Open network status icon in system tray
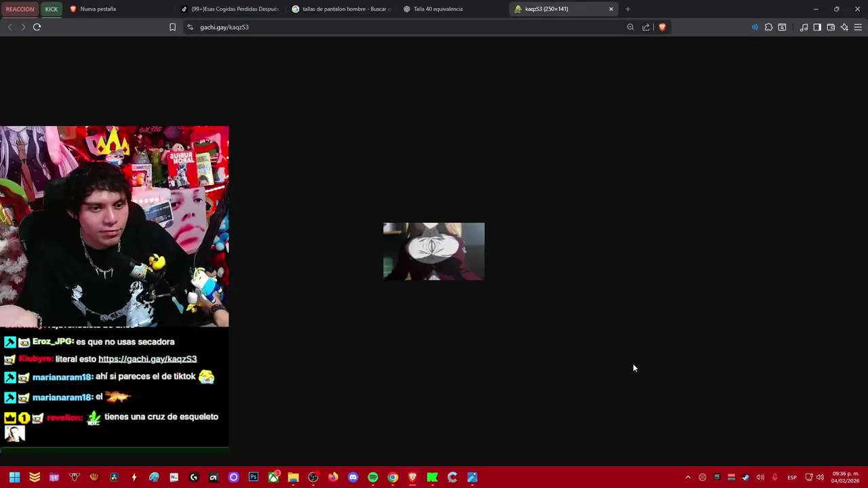 [809, 477]
